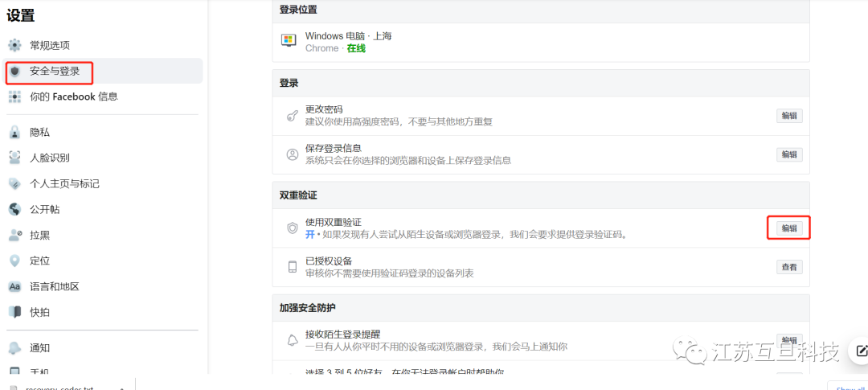Select the Windows 电脑 · 上海 login session
Viewport: 868px width, 390px height.
tap(348, 42)
